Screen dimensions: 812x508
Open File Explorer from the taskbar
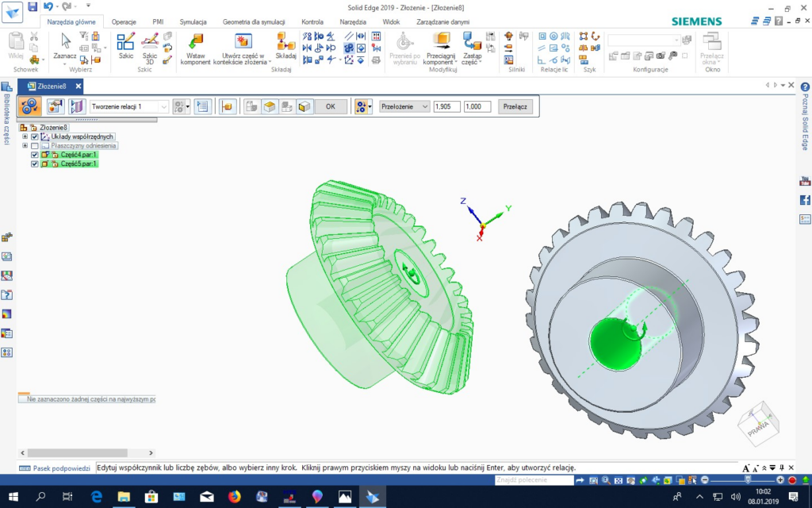[x=124, y=497]
